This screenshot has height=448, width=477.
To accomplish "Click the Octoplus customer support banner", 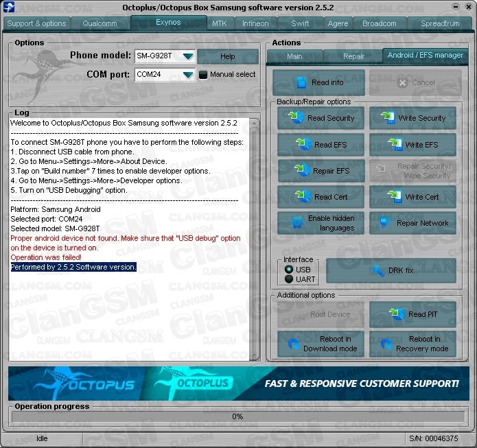I will click(x=239, y=384).
